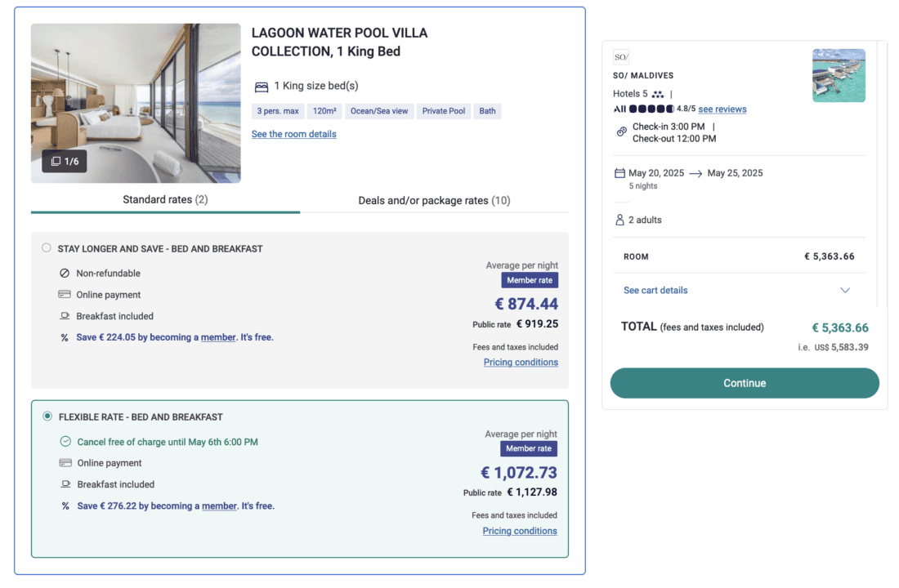Switch to Deals and/or package rates tab
Screen dimensions: 899x588
[434, 200]
